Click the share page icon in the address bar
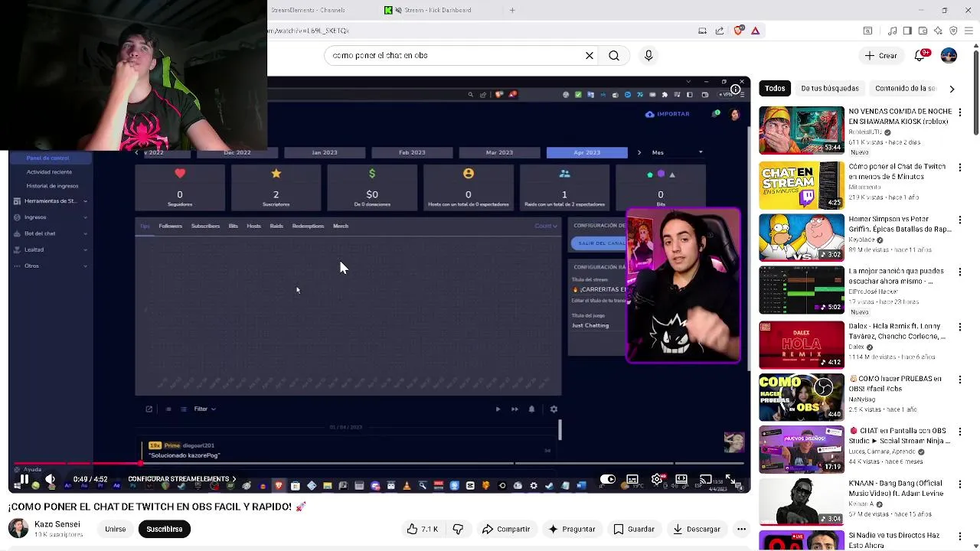The image size is (980, 551). point(720,31)
